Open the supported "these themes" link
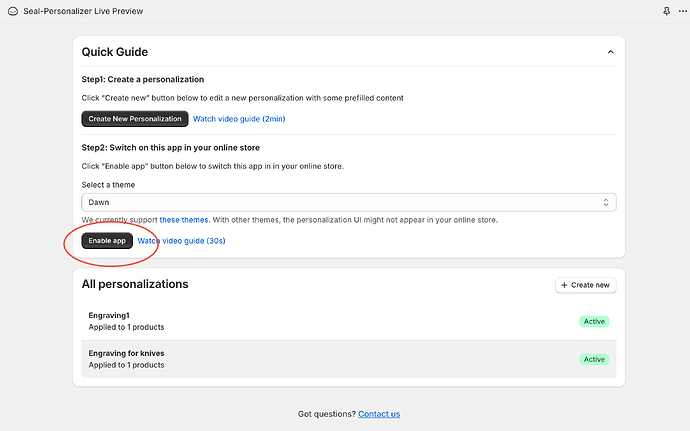This screenshot has width=690, height=431. click(184, 219)
